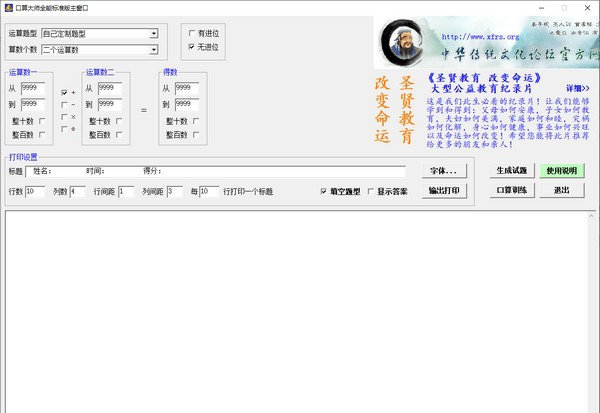The image size is (600, 413).
Task: Click the 从 field in 运算数一
Action: point(33,88)
